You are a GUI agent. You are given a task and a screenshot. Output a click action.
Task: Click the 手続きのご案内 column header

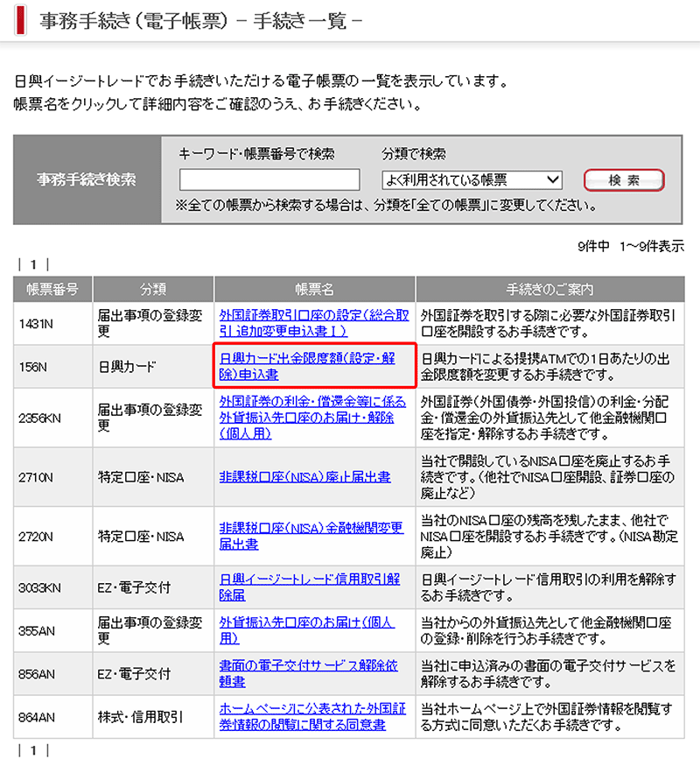549,289
